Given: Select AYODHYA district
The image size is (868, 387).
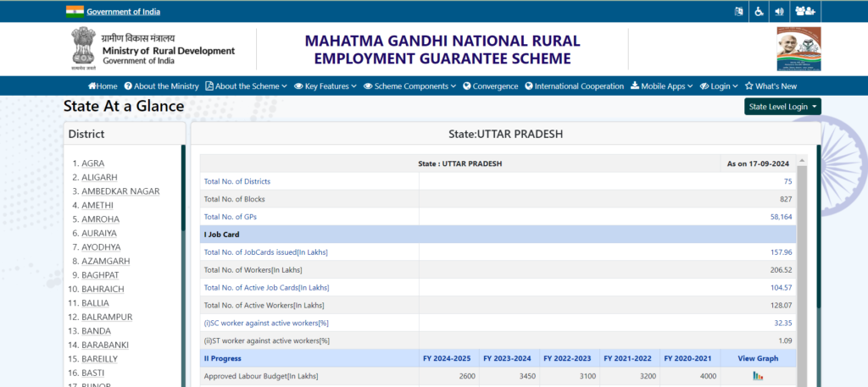Looking at the screenshot, I should 102,247.
